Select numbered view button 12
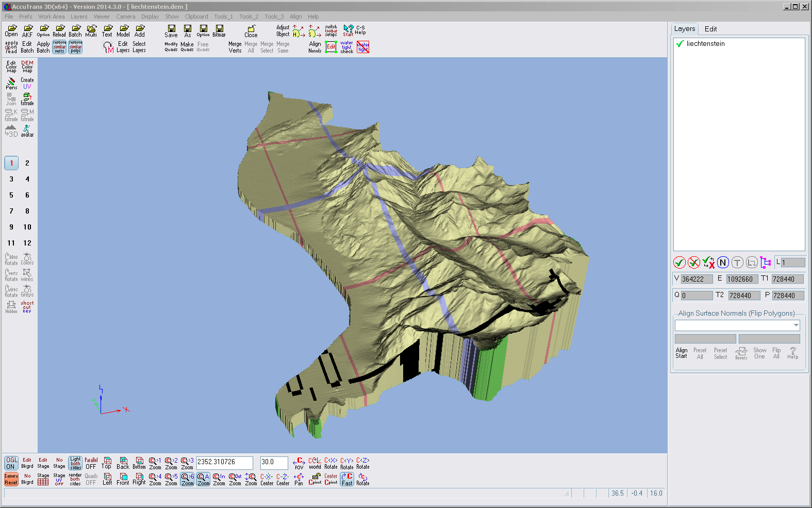The width and height of the screenshot is (812, 508). point(27,243)
